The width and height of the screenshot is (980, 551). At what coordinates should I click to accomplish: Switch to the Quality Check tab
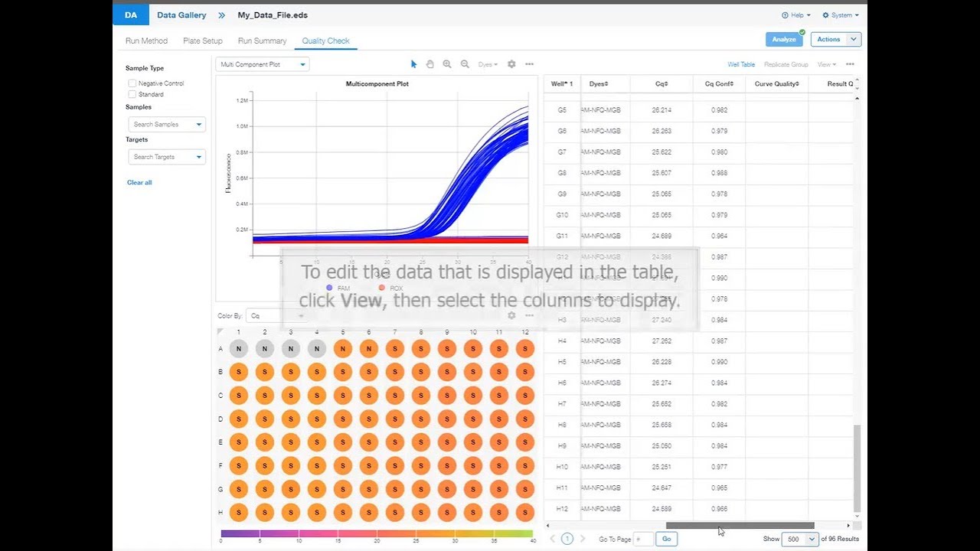pos(325,41)
